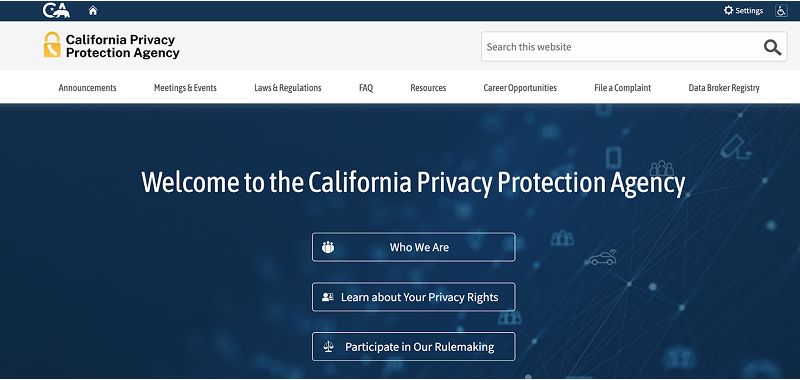
Task: Open the Data Broker Registry link
Action: pyautogui.click(x=724, y=88)
